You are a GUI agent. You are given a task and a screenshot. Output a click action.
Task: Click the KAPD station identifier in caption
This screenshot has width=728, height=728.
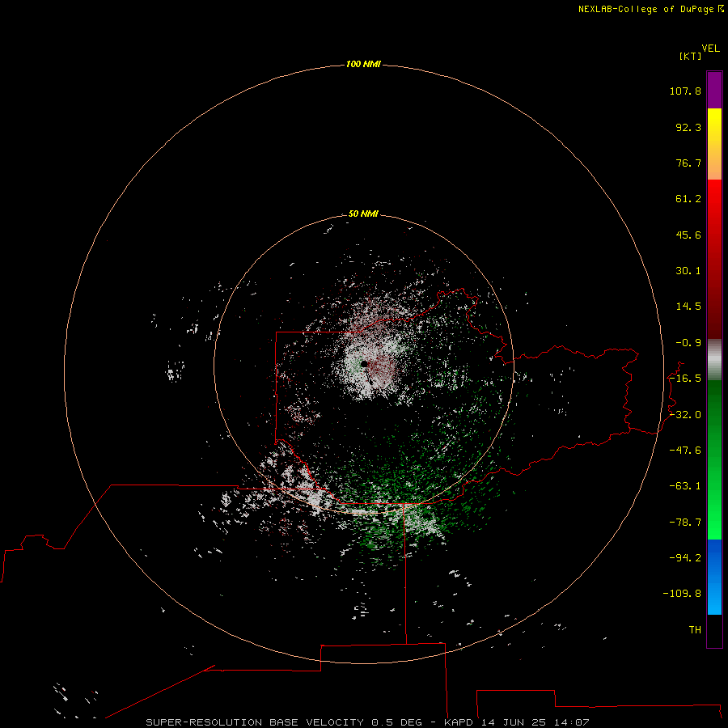(459, 722)
